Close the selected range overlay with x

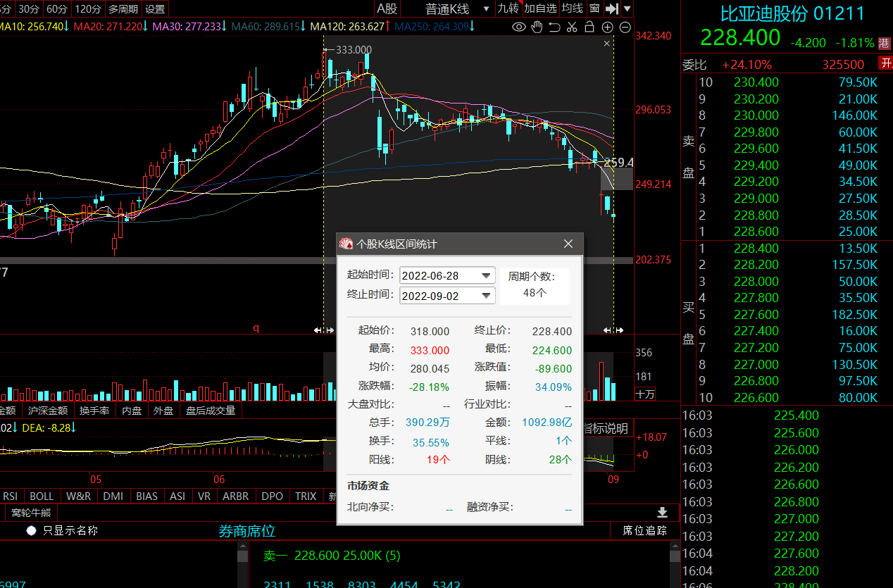(x=607, y=44)
